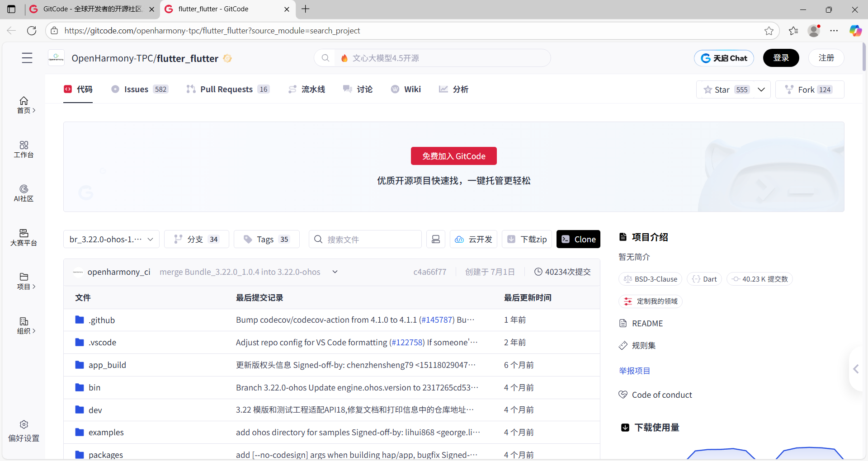Open AI社区 in the left sidebar
Viewport: 868px width, 461px height.
coord(24,193)
